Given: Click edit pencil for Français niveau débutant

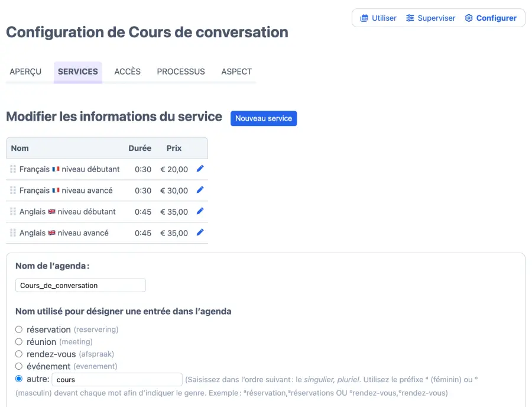Looking at the screenshot, I should click(200, 169).
